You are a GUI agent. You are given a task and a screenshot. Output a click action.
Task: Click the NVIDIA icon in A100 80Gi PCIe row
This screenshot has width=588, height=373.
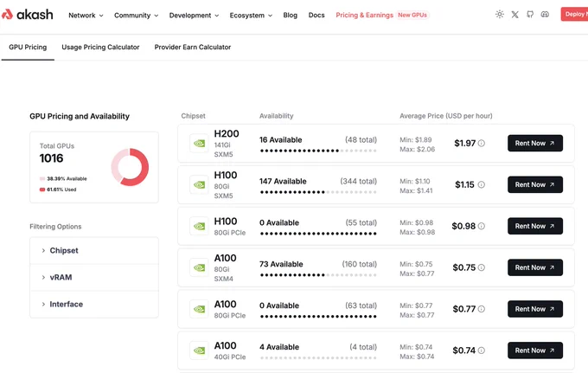click(199, 309)
